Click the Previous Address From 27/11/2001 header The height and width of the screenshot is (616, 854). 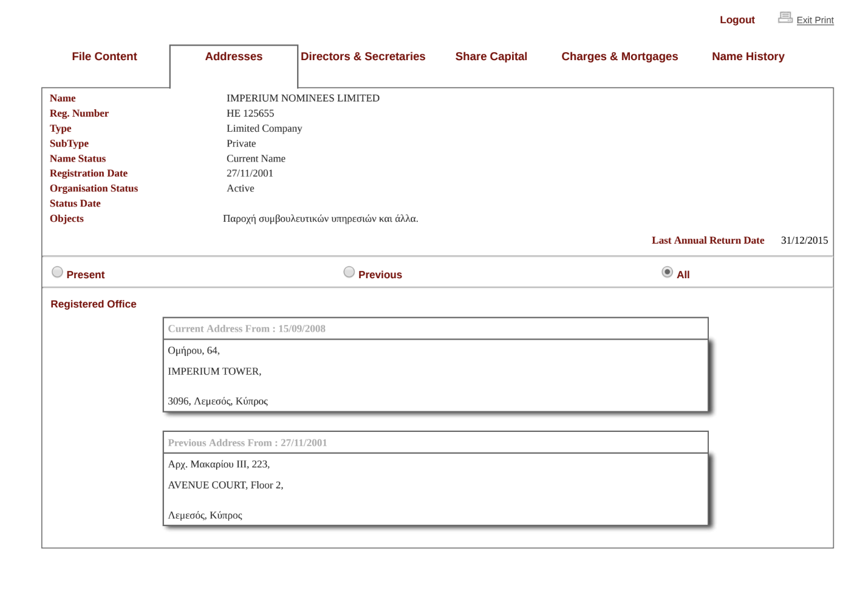[247, 443]
